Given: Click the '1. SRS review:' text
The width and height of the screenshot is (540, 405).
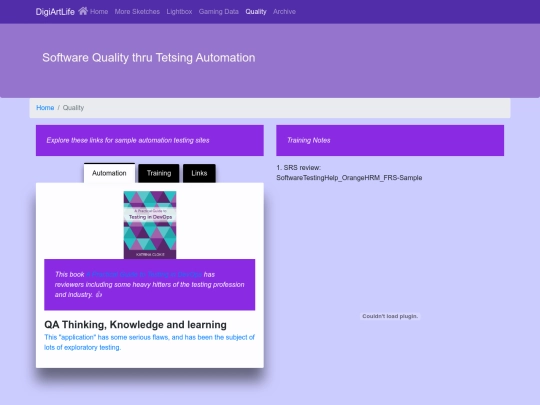Looking at the screenshot, I should click(x=299, y=168).
